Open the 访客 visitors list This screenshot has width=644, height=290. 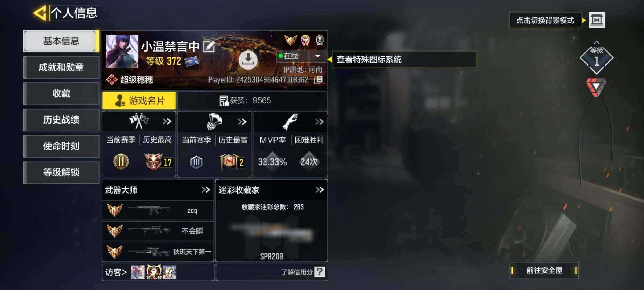pos(116,272)
